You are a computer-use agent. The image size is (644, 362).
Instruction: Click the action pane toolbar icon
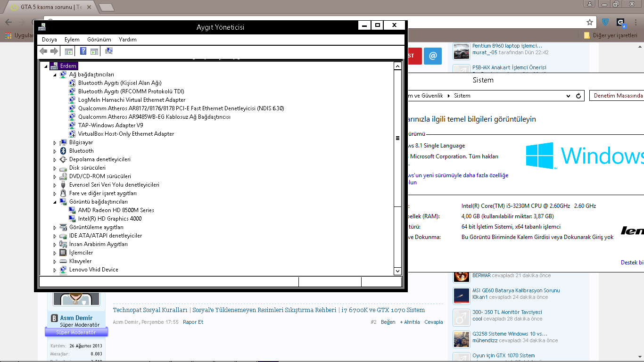coord(94,51)
